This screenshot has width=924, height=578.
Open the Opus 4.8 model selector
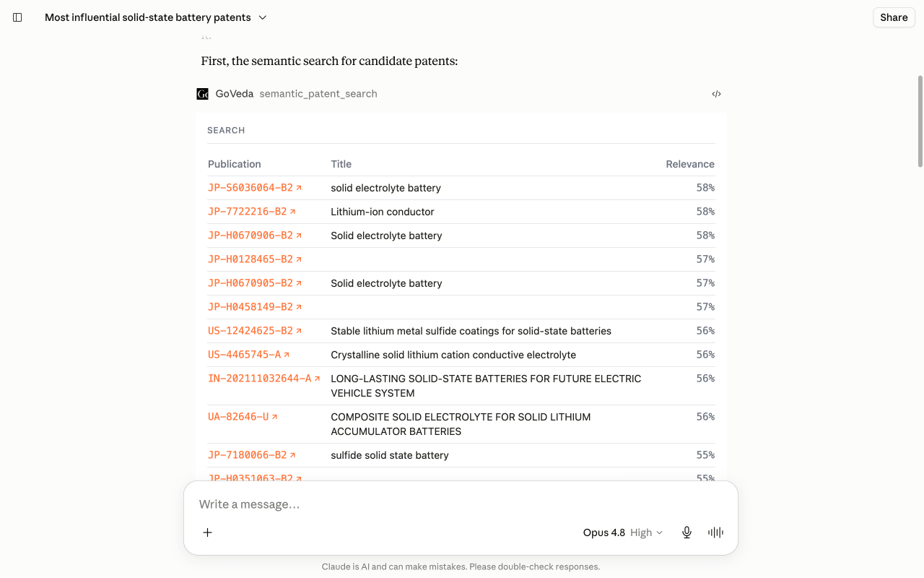point(603,532)
